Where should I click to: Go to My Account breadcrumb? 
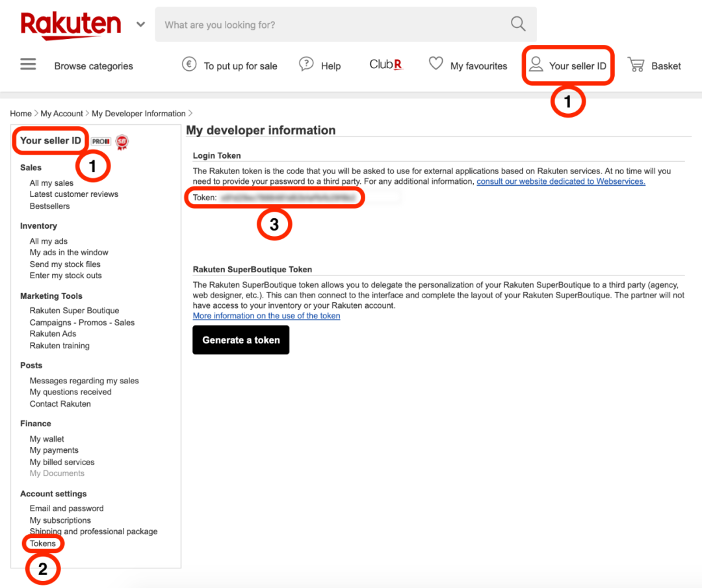[62, 114]
